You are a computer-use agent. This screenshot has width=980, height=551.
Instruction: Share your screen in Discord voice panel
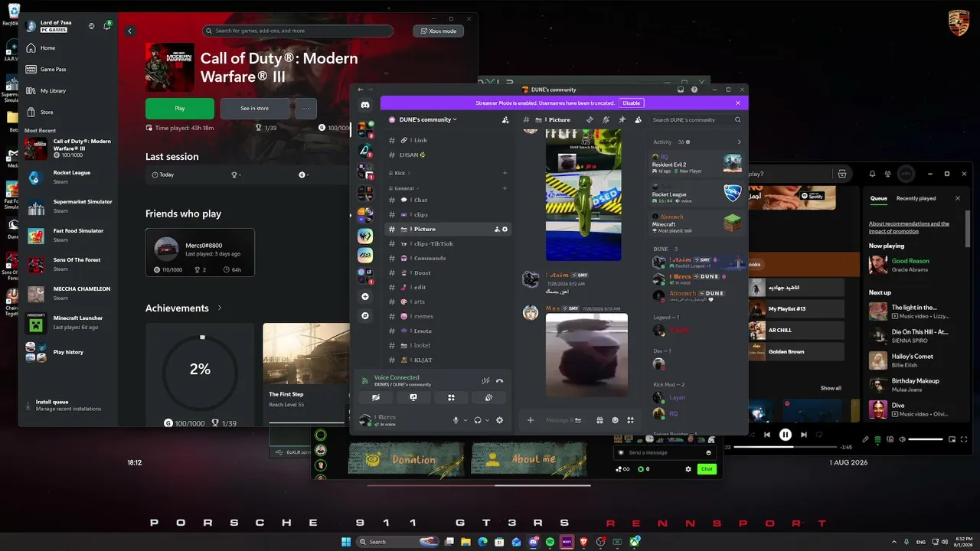[x=413, y=398]
